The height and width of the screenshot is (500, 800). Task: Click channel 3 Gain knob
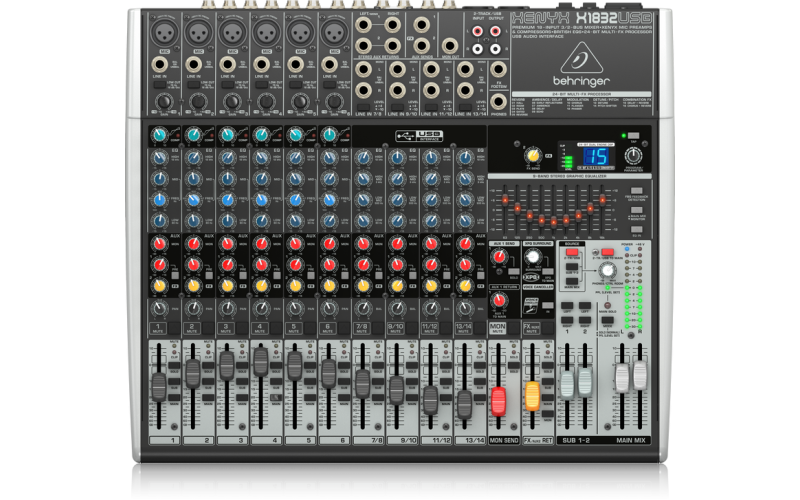click(x=232, y=102)
